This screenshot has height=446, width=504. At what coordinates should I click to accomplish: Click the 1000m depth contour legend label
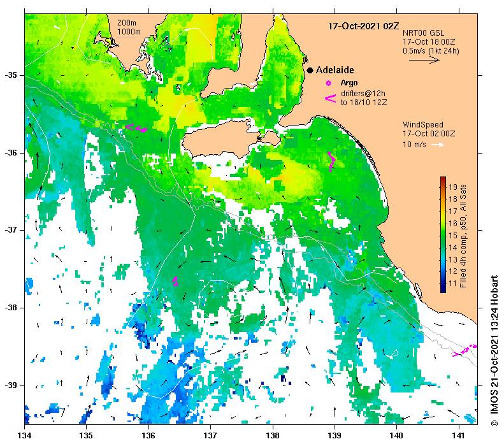click(x=129, y=31)
